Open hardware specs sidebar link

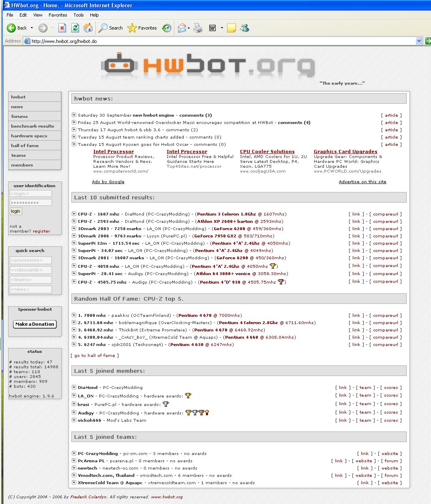pos(35,136)
